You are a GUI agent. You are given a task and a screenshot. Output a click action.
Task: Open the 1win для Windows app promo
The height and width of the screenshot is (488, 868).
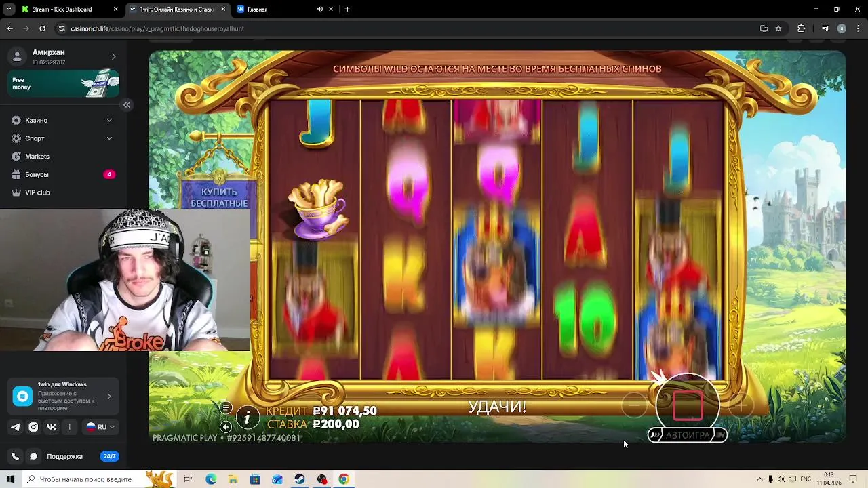pyautogui.click(x=64, y=396)
